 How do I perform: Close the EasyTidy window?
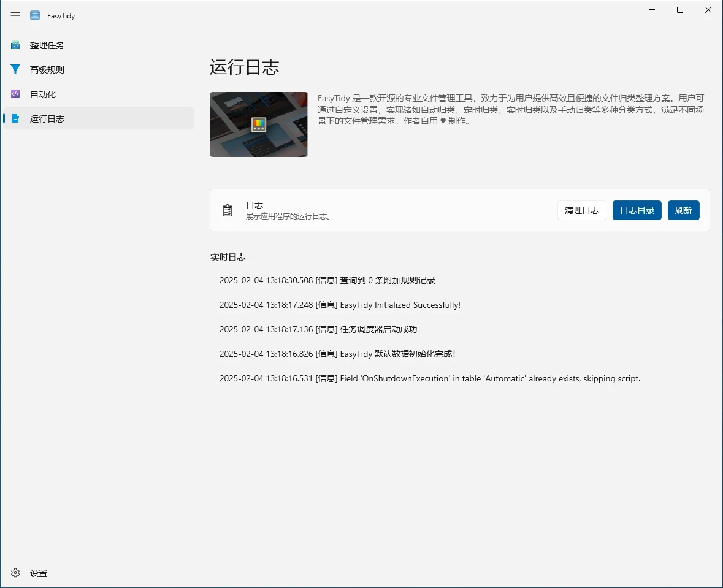tap(708, 10)
